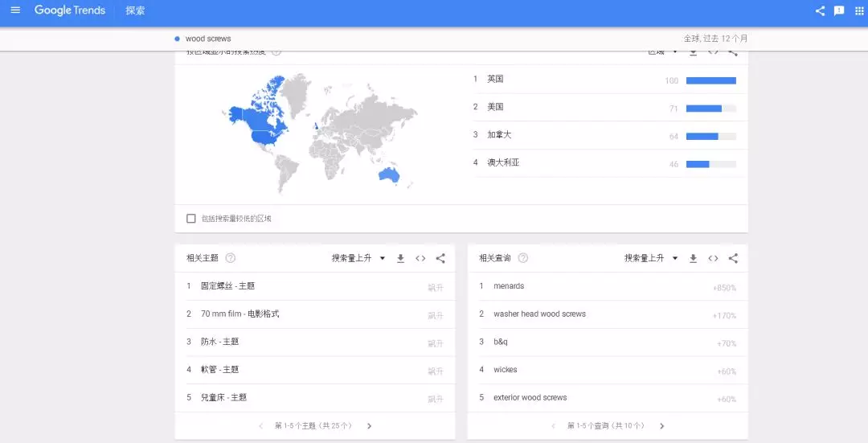868x443 pixels.
Task: Download the related topics data
Action: click(400, 258)
